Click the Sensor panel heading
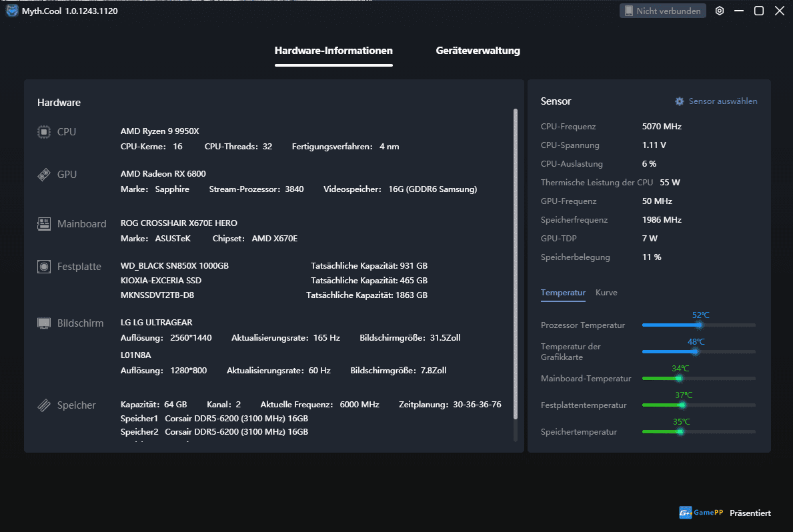The width and height of the screenshot is (793, 532). pyautogui.click(x=556, y=101)
